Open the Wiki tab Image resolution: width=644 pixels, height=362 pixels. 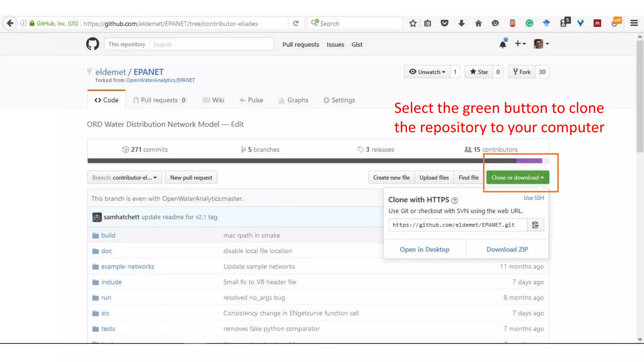[214, 100]
